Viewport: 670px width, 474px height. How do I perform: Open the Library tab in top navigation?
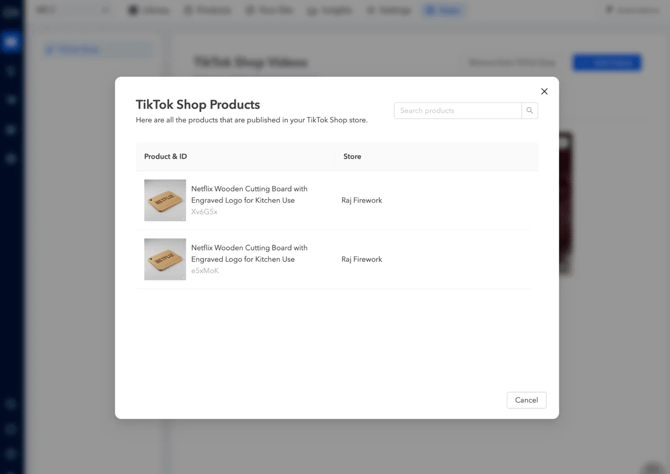pyautogui.click(x=149, y=10)
